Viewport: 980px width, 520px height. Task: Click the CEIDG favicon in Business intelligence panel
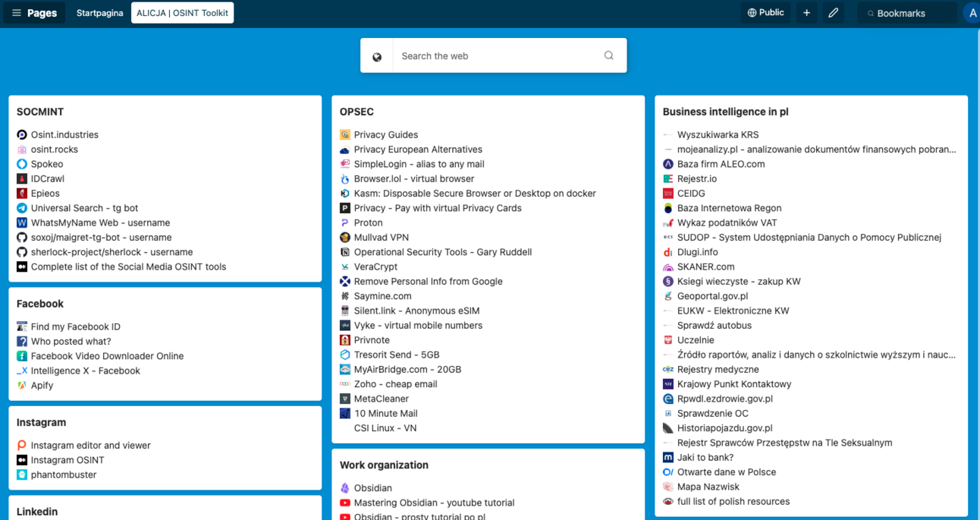tap(670, 194)
